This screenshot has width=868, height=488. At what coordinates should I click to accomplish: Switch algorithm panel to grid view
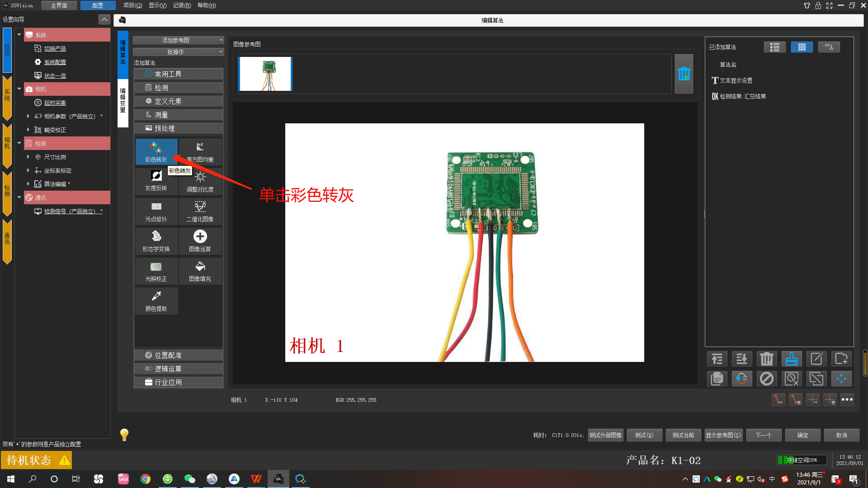coord(802,47)
